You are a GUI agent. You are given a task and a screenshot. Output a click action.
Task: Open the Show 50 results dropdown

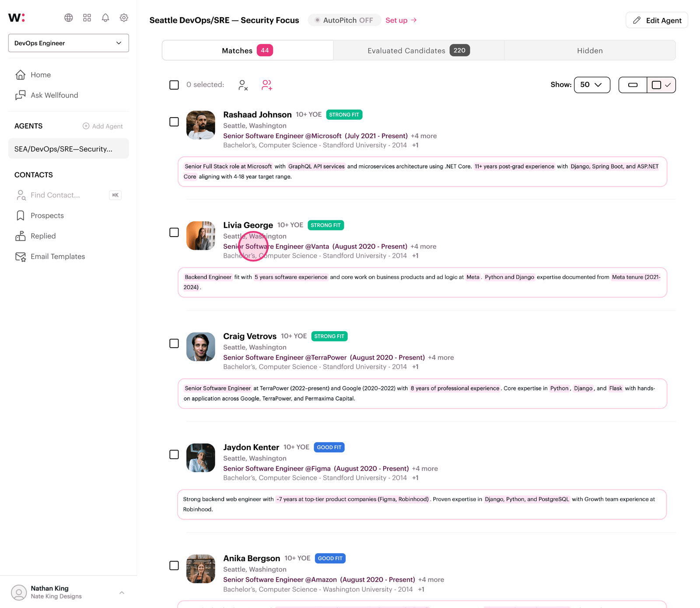coord(591,85)
